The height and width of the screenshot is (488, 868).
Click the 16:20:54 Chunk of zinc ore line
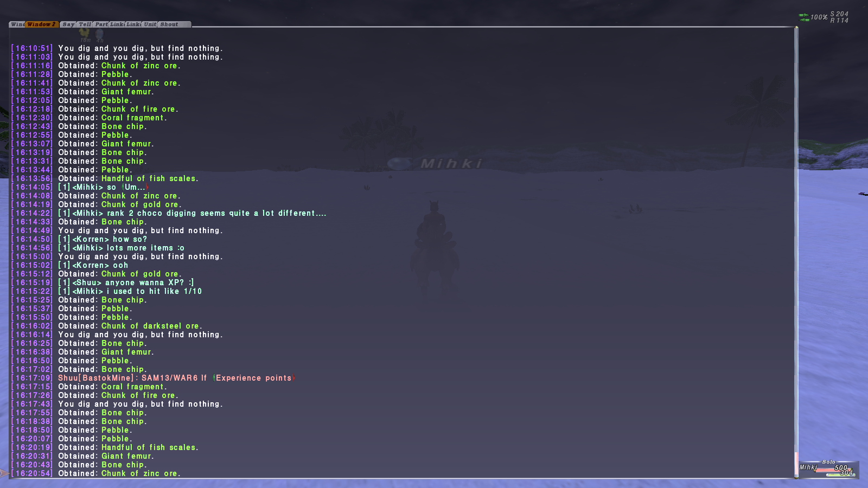[x=95, y=473]
